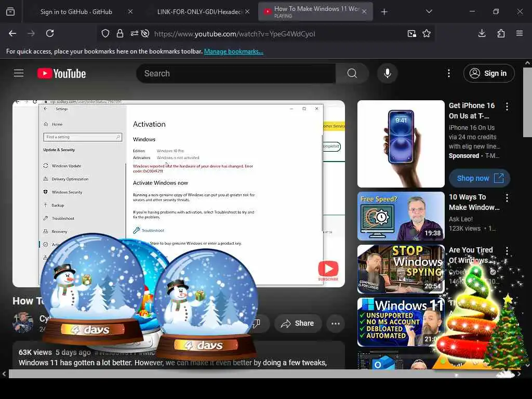Open YouTube settings three-dot menu
The height and width of the screenshot is (399, 532).
pyautogui.click(x=449, y=73)
